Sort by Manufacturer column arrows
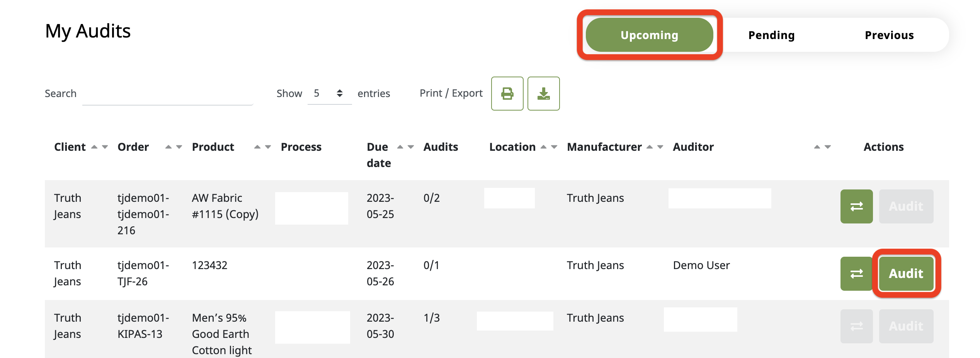Viewport: 980px width, 358px height. point(655,147)
